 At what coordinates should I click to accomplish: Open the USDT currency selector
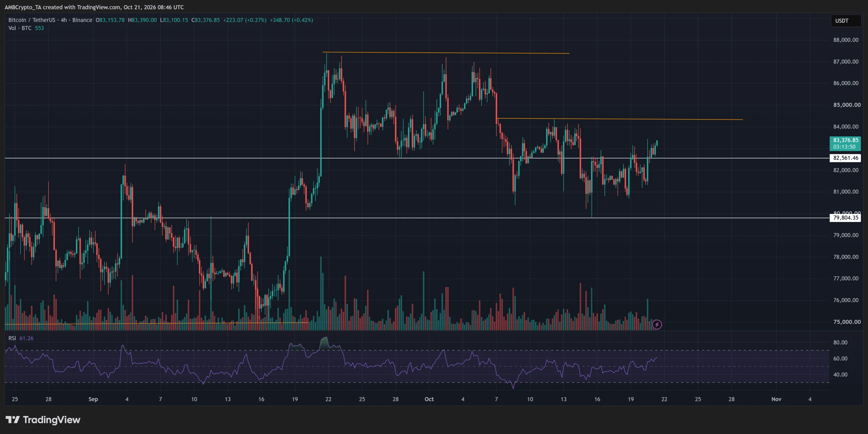pyautogui.click(x=846, y=21)
